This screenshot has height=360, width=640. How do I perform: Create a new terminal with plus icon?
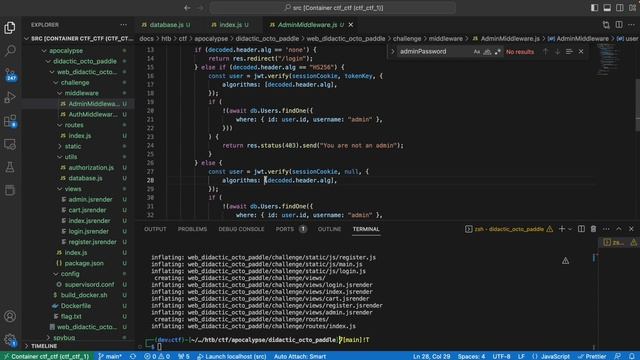[x=562, y=229]
